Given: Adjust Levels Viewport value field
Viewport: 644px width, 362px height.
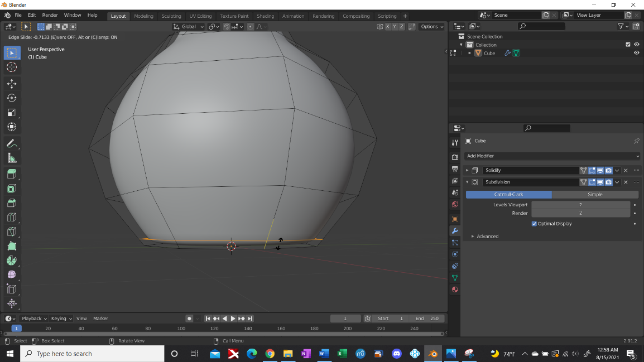Looking at the screenshot, I should [x=580, y=205].
